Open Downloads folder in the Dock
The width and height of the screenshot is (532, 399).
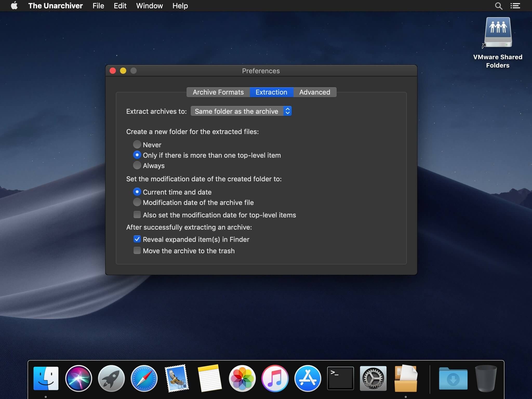click(453, 378)
